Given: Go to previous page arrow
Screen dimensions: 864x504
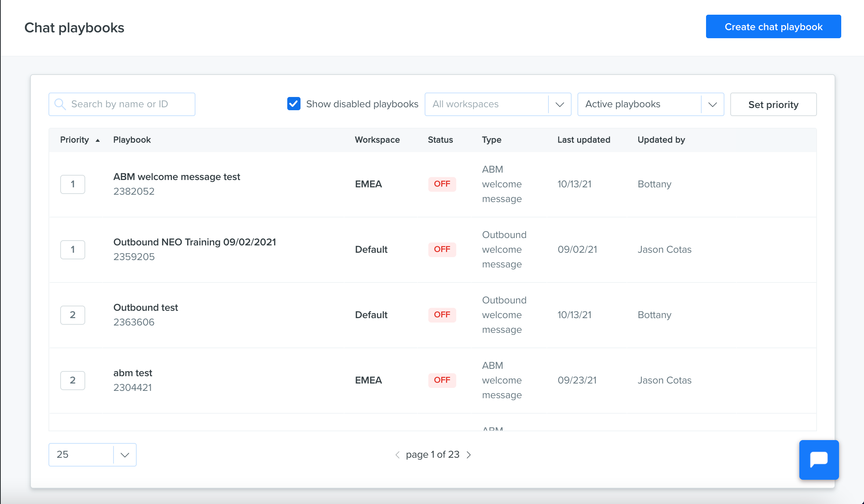Looking at the screenshot, I should (x=397, y=455).
